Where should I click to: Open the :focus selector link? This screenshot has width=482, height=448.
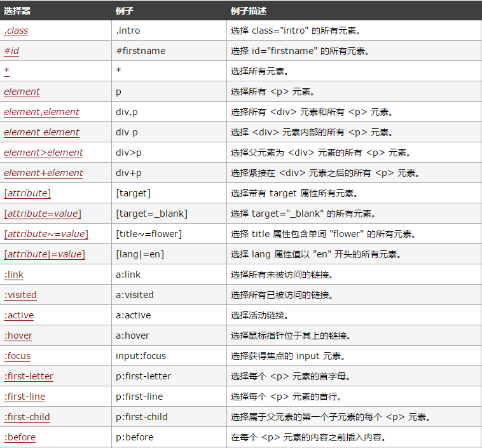point(17,356)
